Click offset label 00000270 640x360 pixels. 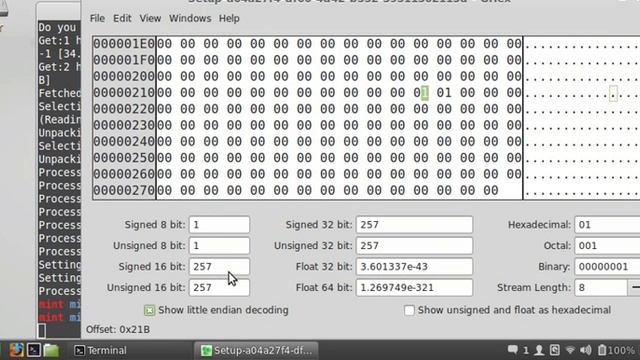(x=124, y=190)
